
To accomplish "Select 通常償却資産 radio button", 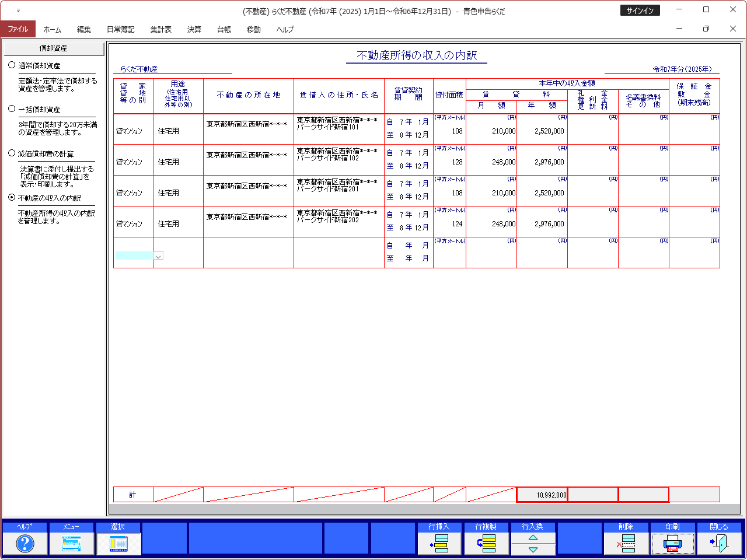I will (x=12, y=65).
